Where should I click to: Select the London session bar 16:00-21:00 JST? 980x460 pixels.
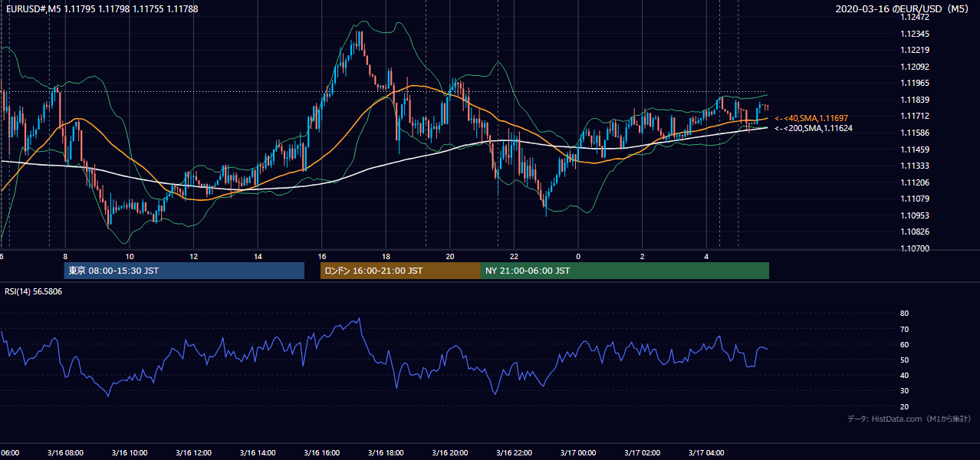[400, 271]
